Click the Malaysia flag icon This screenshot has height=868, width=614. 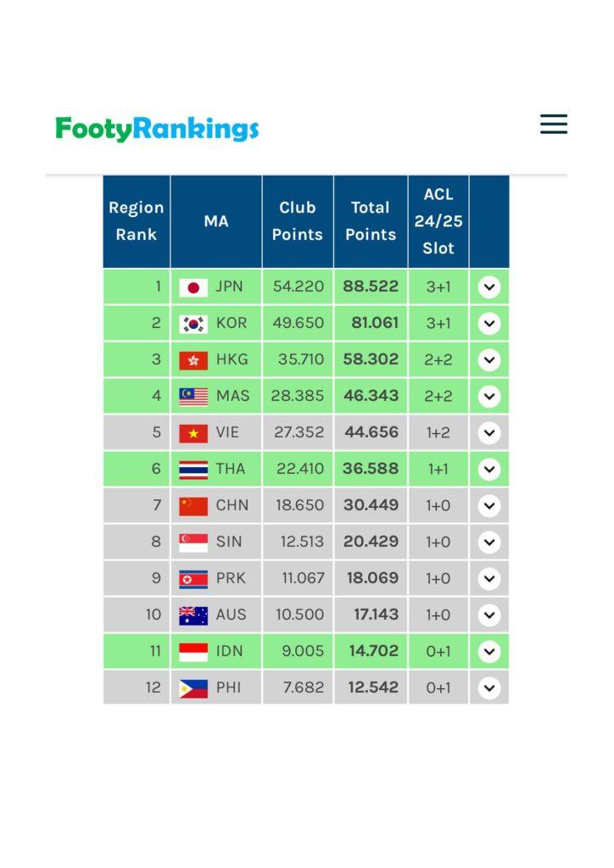click(193, 397)
